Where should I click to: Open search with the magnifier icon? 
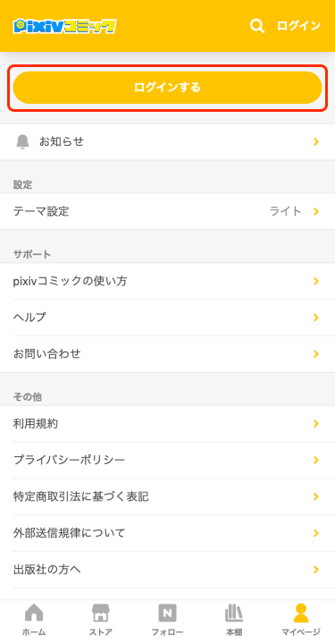[257, 26]
